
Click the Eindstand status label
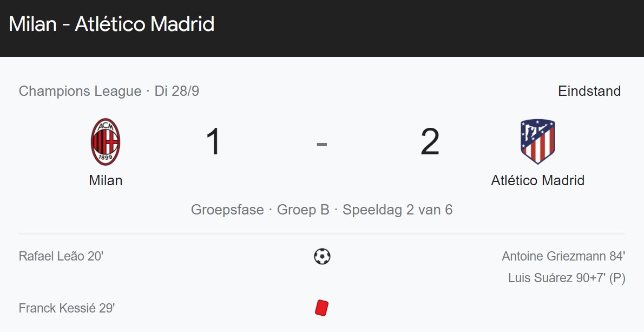(589, 91)
